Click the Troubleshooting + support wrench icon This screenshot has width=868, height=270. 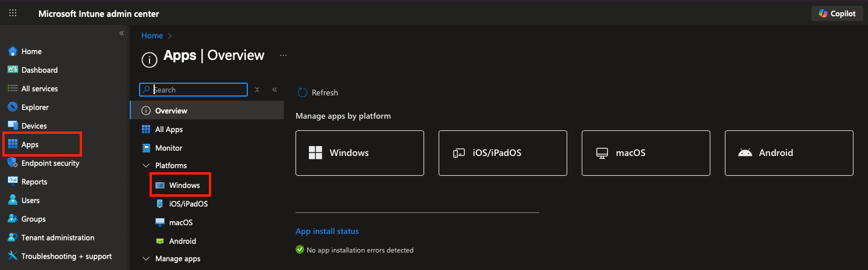coord(13,256)
